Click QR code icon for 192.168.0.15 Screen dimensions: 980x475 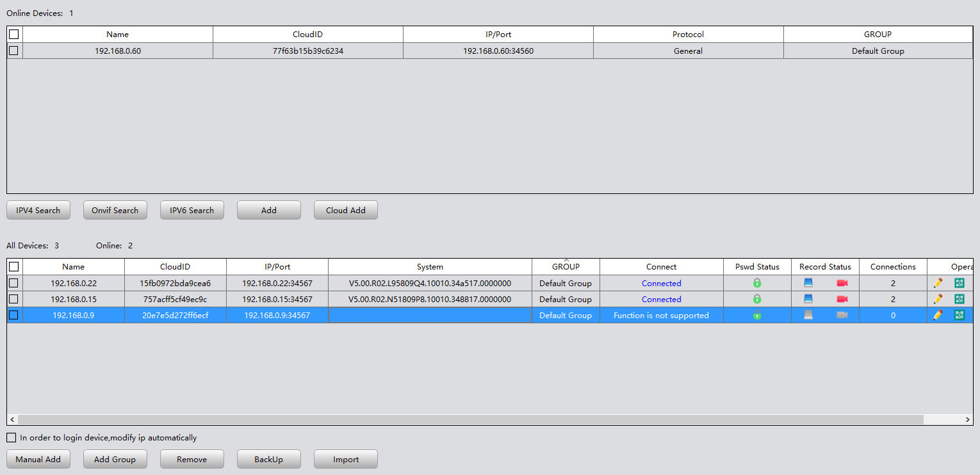[959, 299]
